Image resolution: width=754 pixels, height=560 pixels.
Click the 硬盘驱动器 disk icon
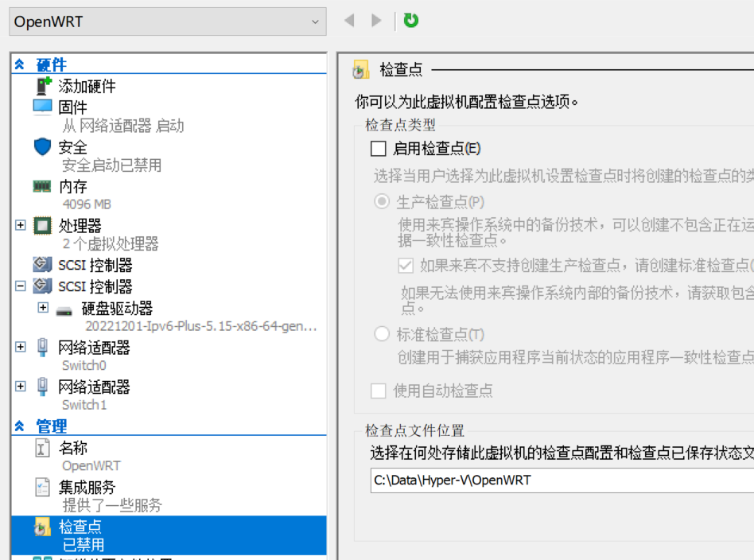(64, 311)
